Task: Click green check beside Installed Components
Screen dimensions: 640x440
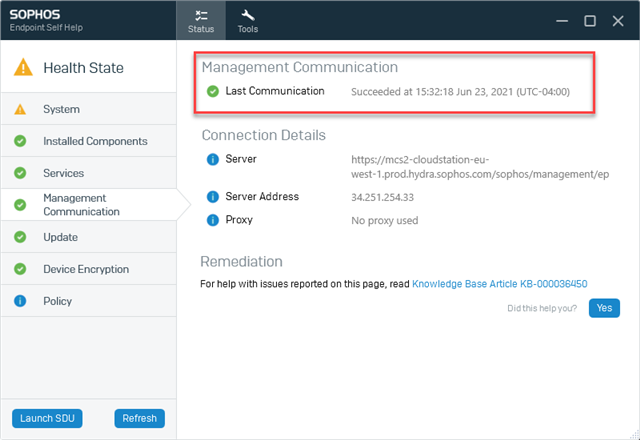Action: click(x=20, y=141)
